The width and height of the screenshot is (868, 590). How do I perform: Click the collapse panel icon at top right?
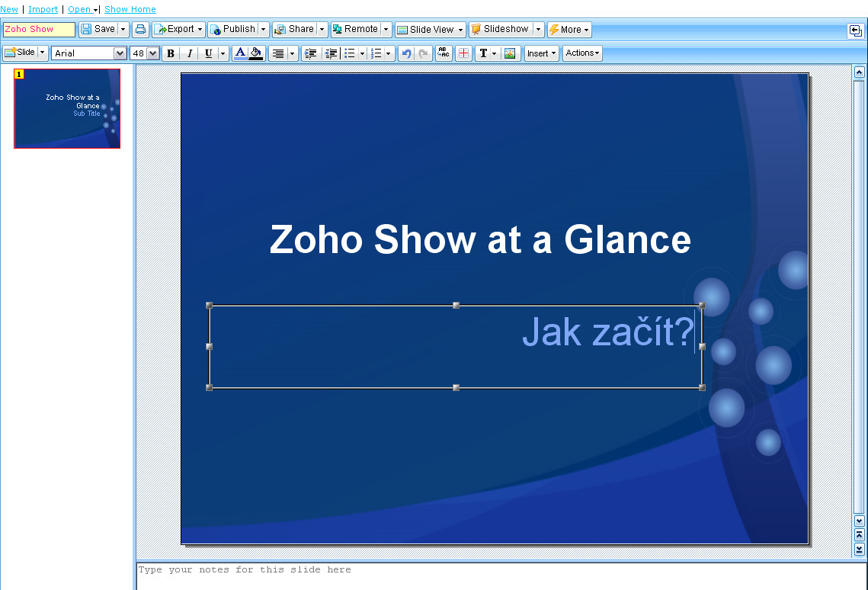coord(855,30)
